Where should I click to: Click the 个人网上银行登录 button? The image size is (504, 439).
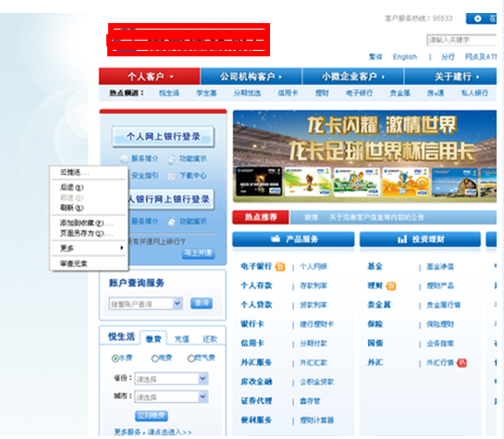point(163,137)
